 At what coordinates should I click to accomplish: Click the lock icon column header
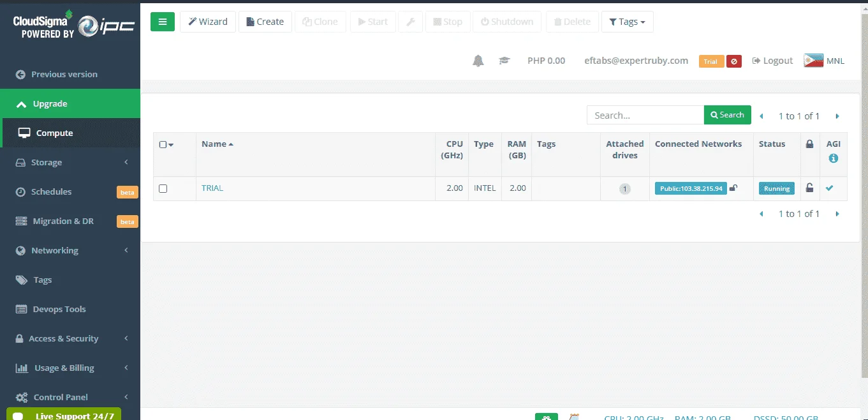tap(809, 144)
